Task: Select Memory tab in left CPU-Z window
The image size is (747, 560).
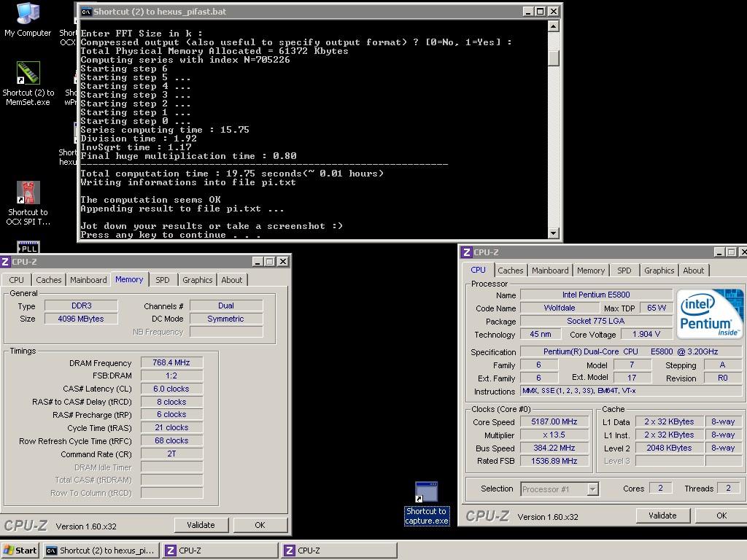Action: (129, 279)
